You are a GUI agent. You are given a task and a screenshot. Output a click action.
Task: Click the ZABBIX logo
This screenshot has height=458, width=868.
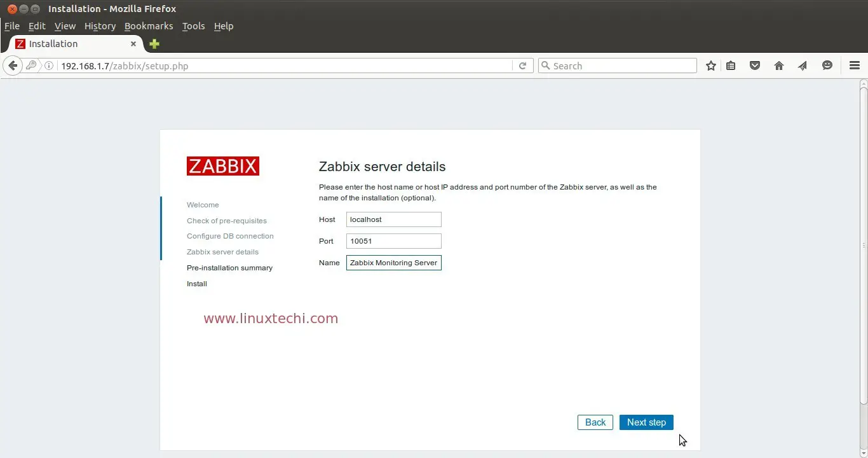click(223, 166)
